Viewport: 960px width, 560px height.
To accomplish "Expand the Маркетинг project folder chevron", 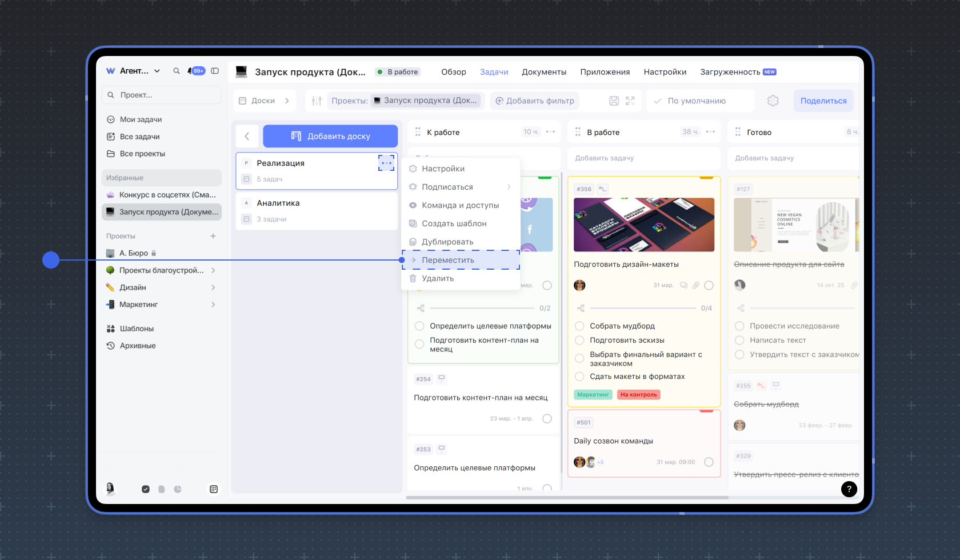I will tap(213, 305).
